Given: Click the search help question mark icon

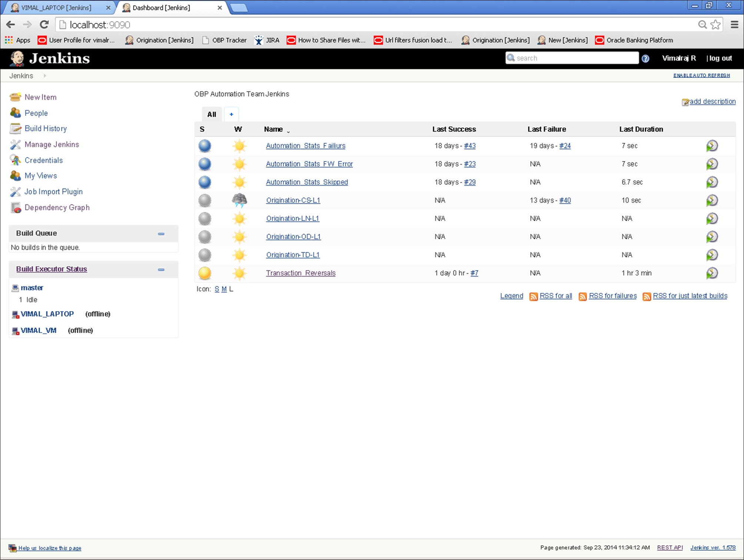Looking at the screenshot, I should 645,59.
